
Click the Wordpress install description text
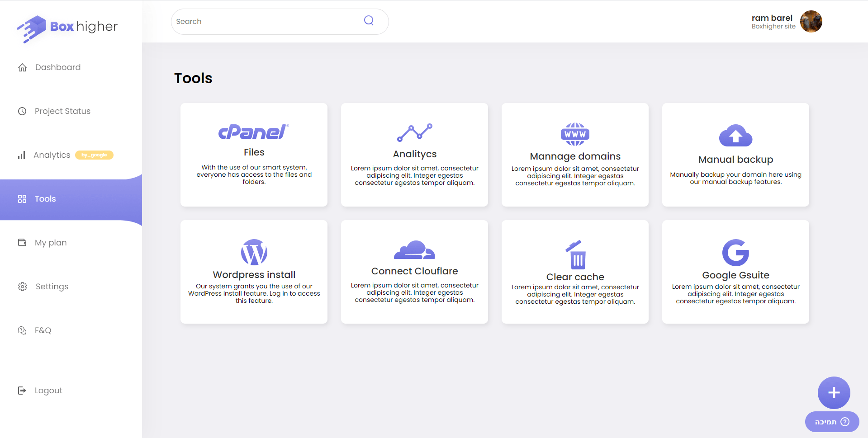point(254,293)
